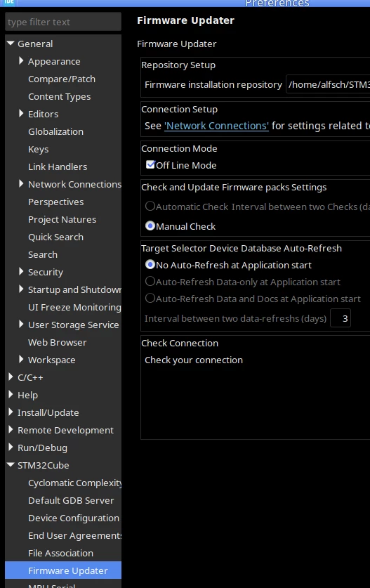
Task: Open Default GDB Server preferences page
Action: coord(71,500)
